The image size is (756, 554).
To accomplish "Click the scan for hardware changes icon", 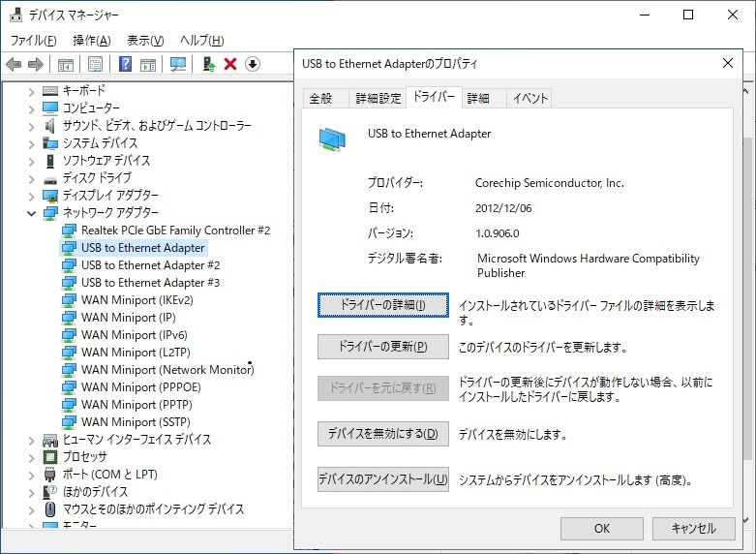I will point(178,64).
